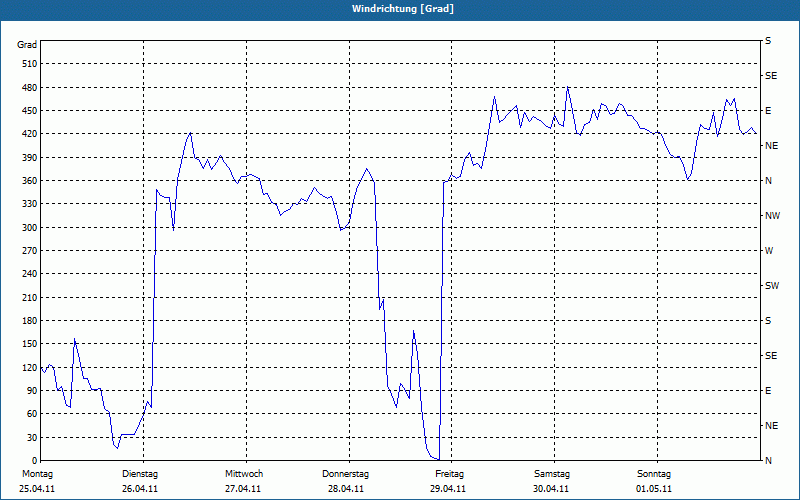Click the 120 y-axis value
This screenshot has width=800, height=500.
30,367
